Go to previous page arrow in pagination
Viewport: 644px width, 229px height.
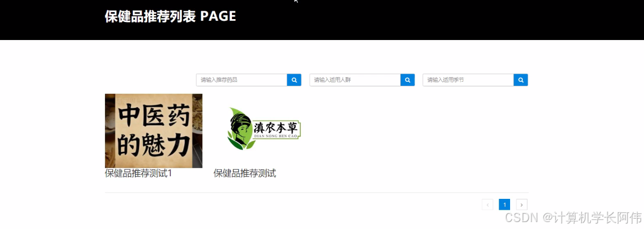pyautogui.click(x=487, y=204)
